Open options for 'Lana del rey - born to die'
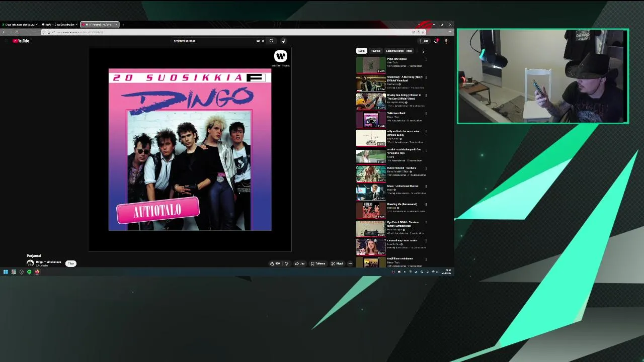 coord(426,241)
